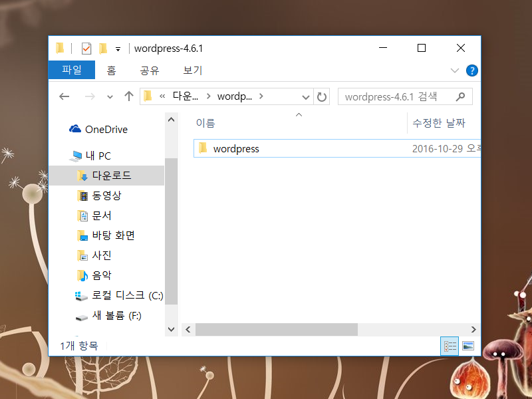This screenshot has width=532, height=399.
Task: Click the OneDrive cloud icon
Action: coord(75,129)
